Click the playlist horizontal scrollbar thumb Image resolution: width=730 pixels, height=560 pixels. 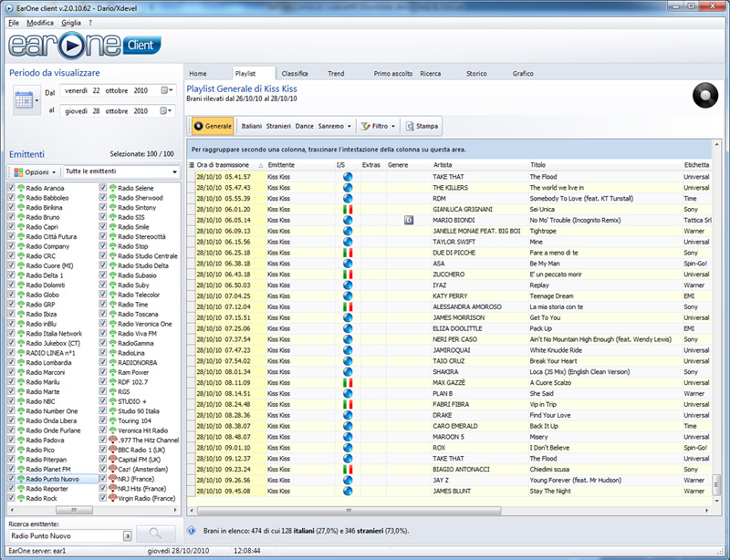point(349,511)
